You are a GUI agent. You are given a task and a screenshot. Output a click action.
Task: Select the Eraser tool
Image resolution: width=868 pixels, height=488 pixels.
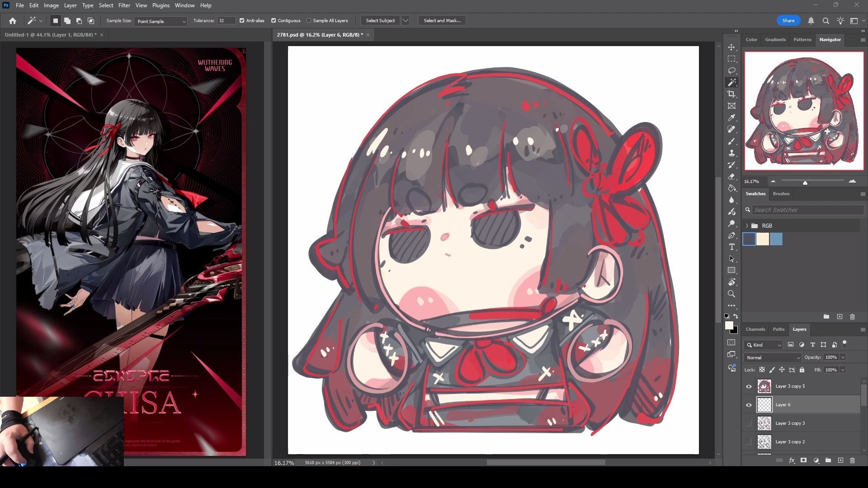(x=731, y=177)
